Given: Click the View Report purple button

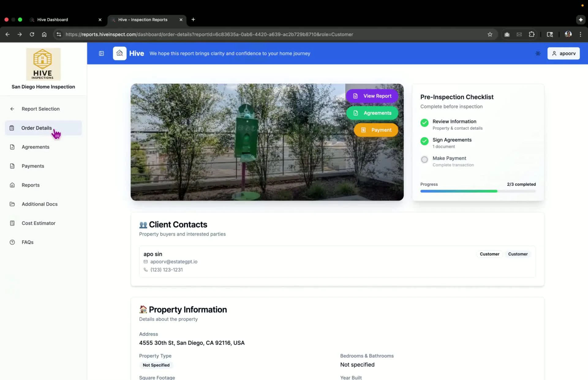Looking at the screenshot, I should (372, 96).
